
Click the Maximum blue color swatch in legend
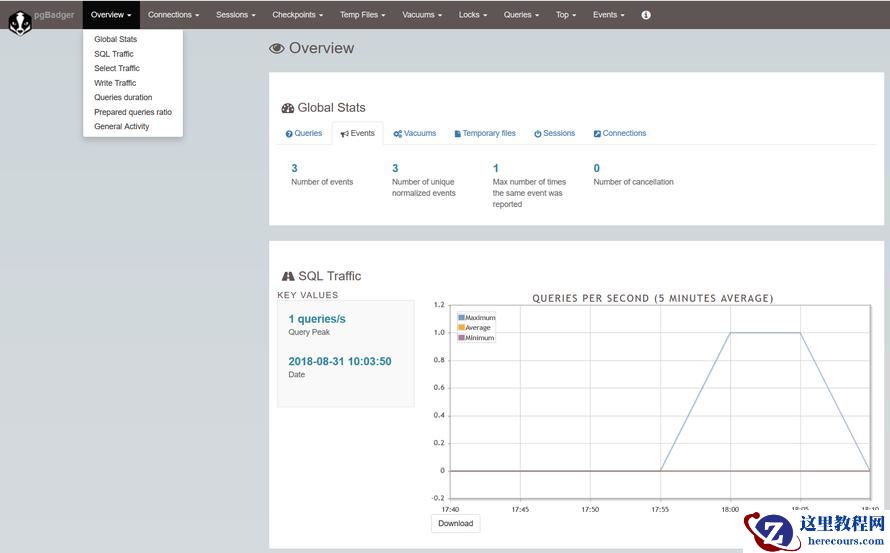461,318
